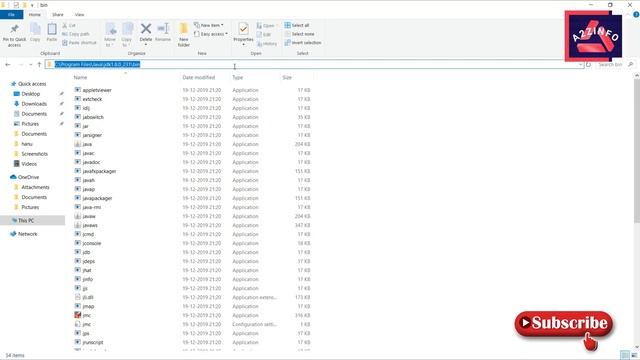Click the Move to icon

110,35
